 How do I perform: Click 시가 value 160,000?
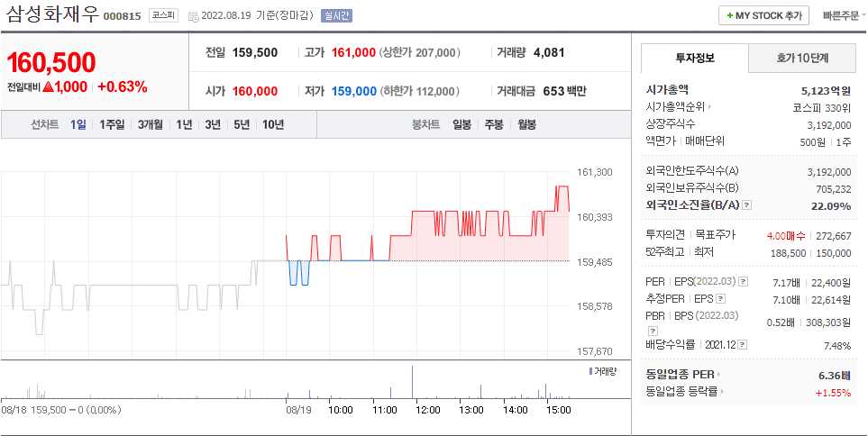[x=255, y=92]
